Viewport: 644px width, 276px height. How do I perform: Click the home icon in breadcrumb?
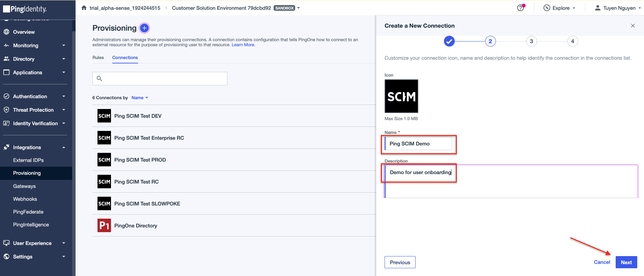[84, 8]
